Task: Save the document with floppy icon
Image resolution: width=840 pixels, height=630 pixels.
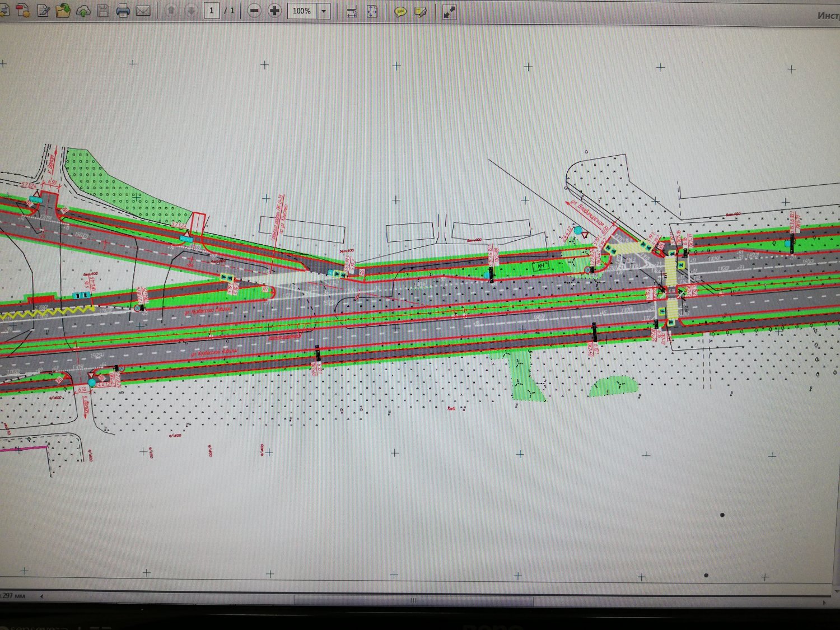Action: pyautogui.click(x=103, y=11)
